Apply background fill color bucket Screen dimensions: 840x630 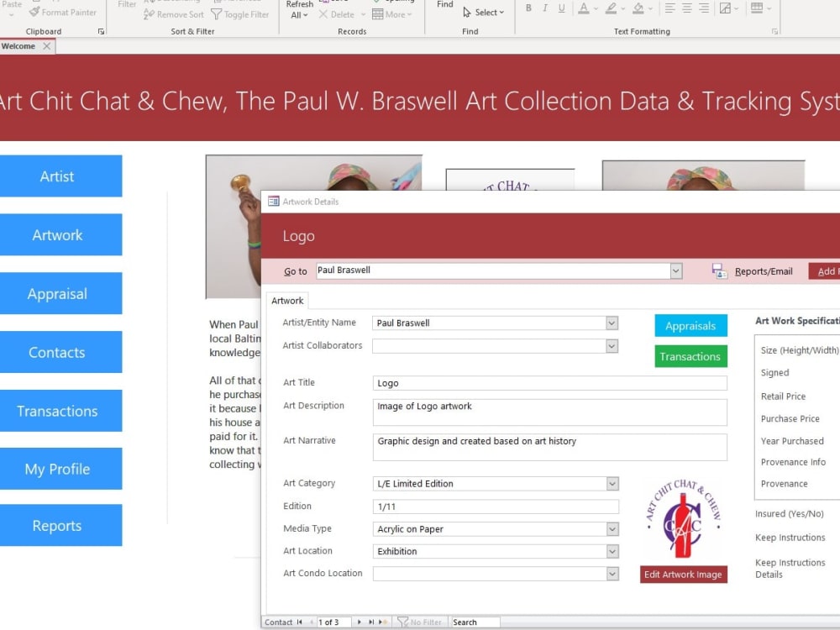pos(638,8)
